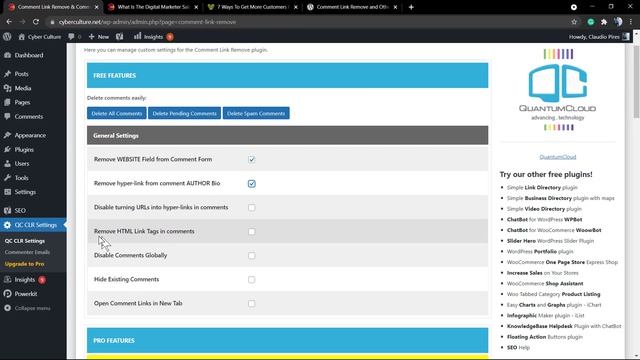Image resolution: width=640 pixels, height=360 pixels.
Task: Uncheck Remove WEBSITE Field from Comment Form
Action: [251, 159]
